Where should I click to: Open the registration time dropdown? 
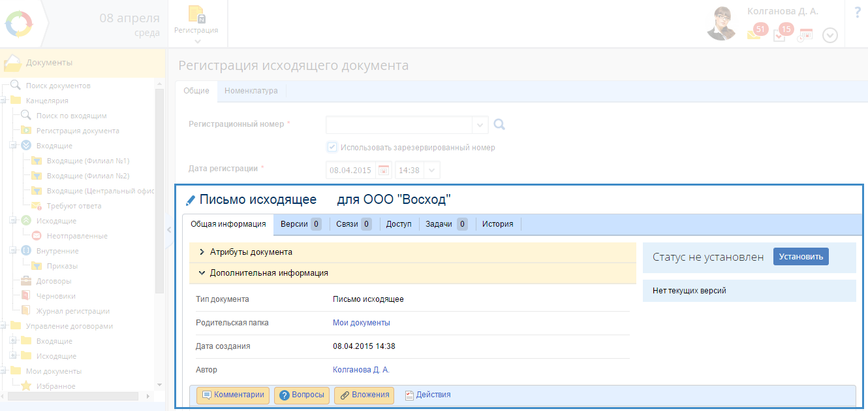tap(432, 171)
